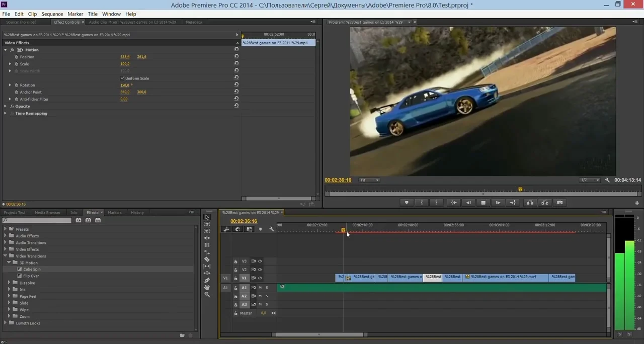Create new custom bin in Effects panel

183,335
